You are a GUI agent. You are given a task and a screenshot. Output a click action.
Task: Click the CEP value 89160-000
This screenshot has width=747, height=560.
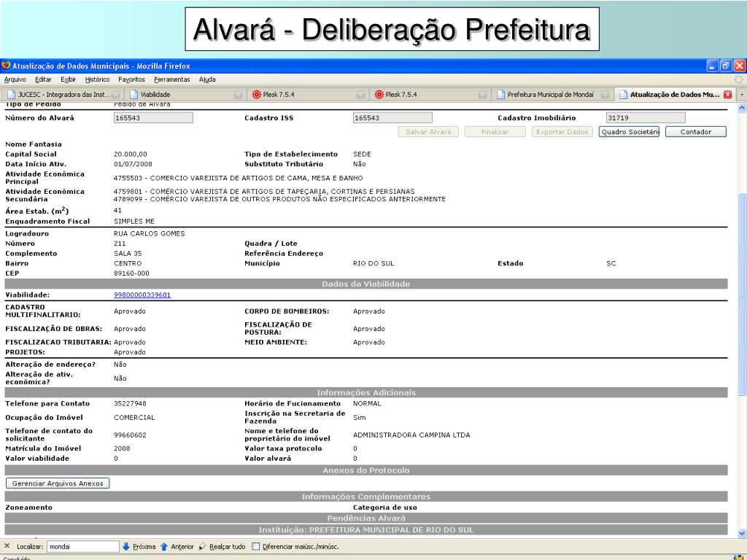[131, 273]
